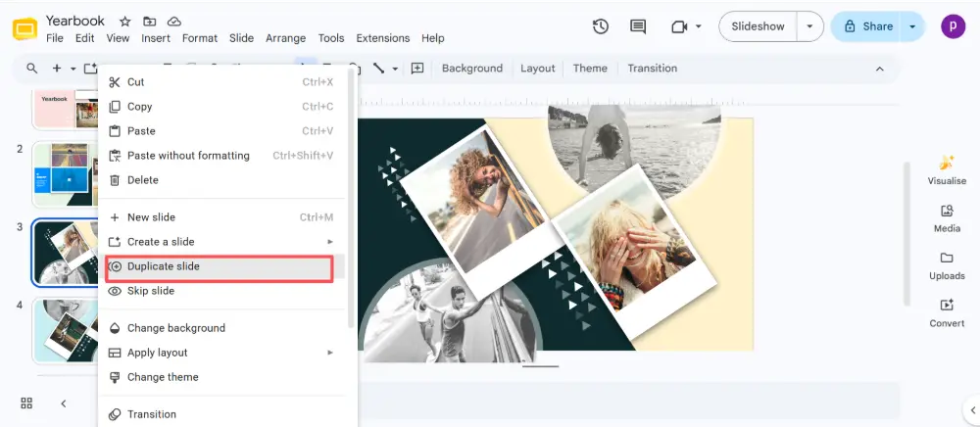Open the Extensions menu
The height and width of the screenshot is (427, 980).
click(382, 38)
